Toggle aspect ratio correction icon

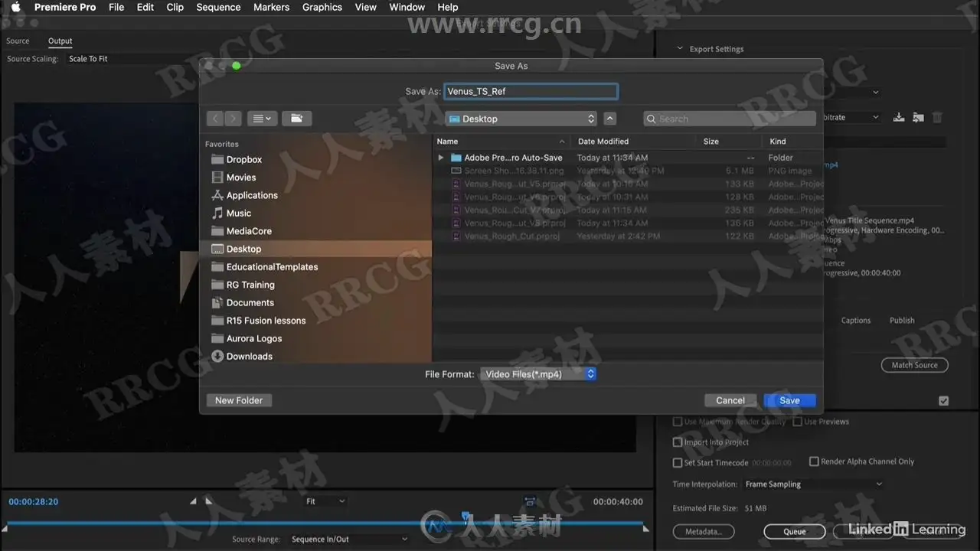coord(530,501)
